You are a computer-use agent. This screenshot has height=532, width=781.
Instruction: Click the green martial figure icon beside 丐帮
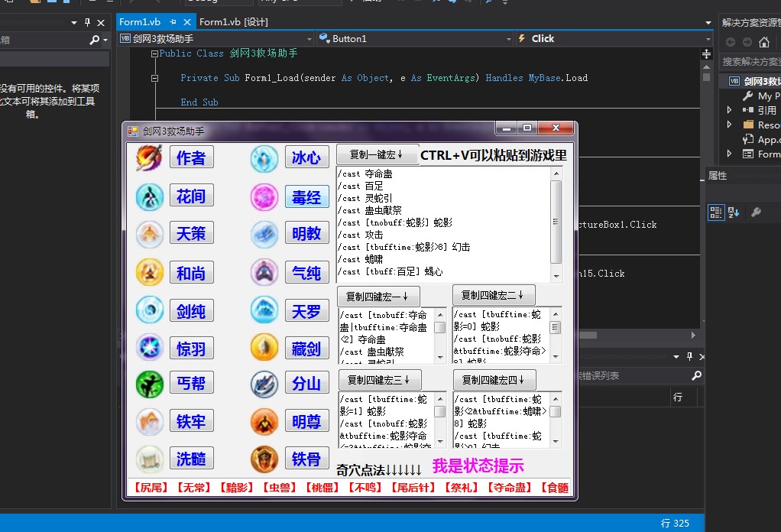pos(149,383)
